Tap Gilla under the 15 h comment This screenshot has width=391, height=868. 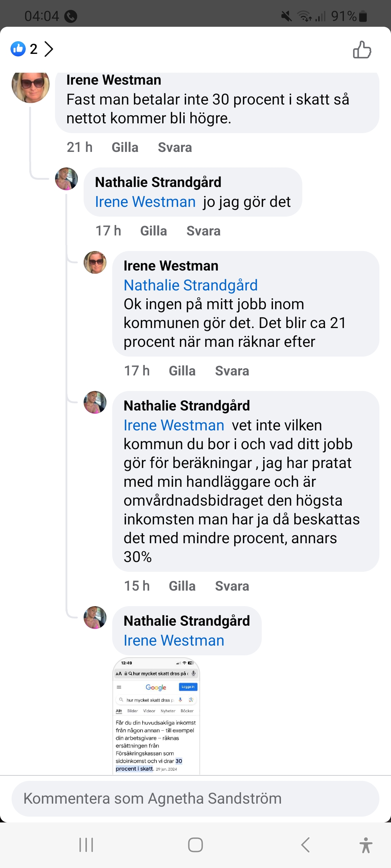pos(182,586)
